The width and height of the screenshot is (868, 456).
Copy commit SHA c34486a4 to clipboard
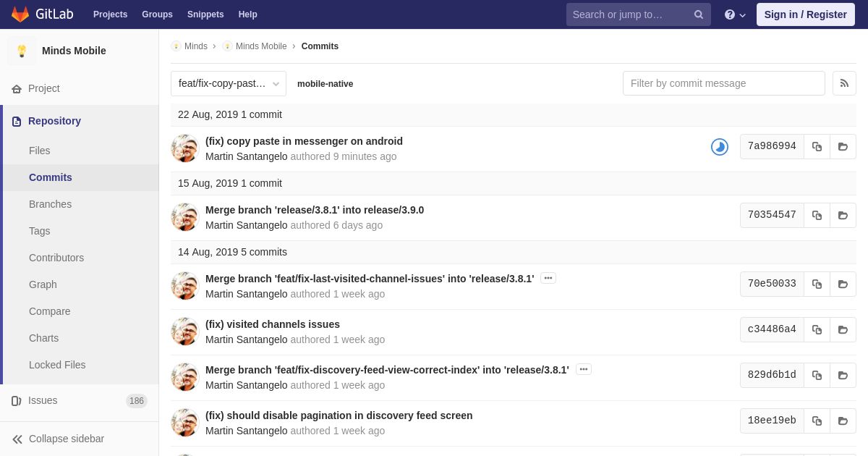(817, 329)
